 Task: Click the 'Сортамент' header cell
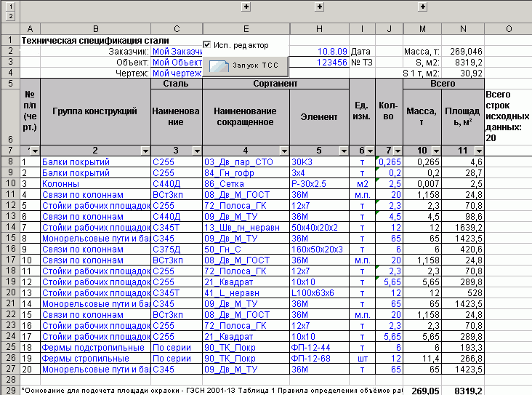(275, 84)
